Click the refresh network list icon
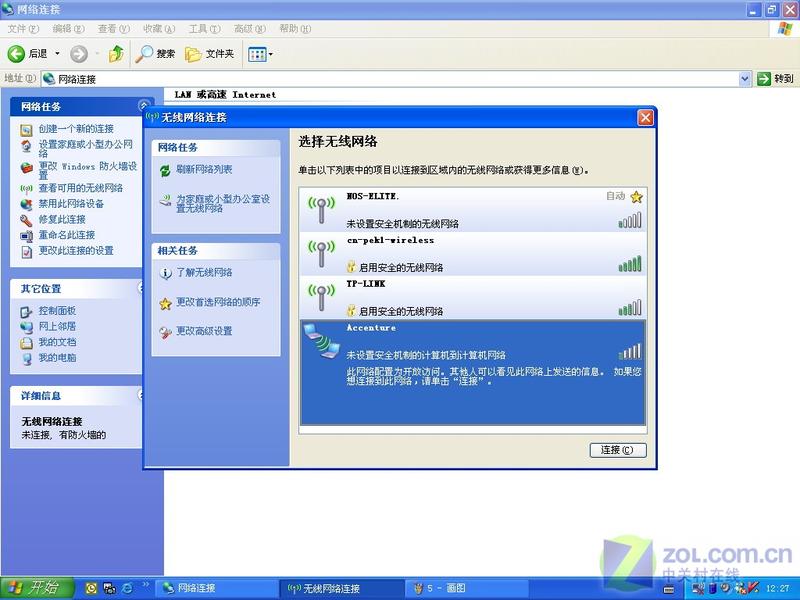Viewport: 800px width, 600px height. [165, 171]
